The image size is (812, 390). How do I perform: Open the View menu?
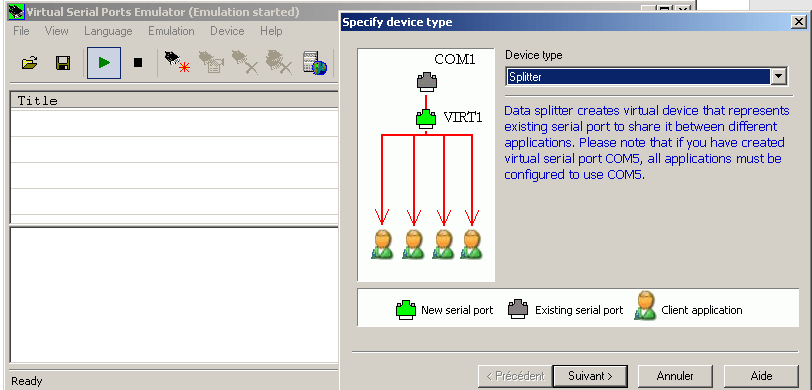point(56,31)
